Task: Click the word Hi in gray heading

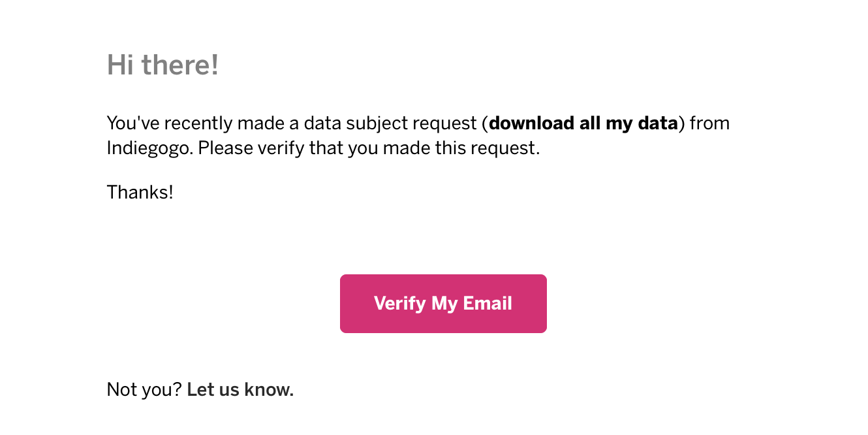Action: tap(121, 65)
